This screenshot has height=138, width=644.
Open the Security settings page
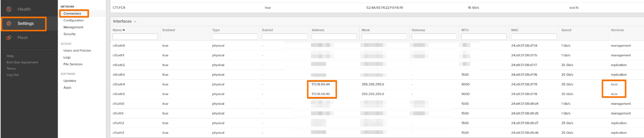69,34
